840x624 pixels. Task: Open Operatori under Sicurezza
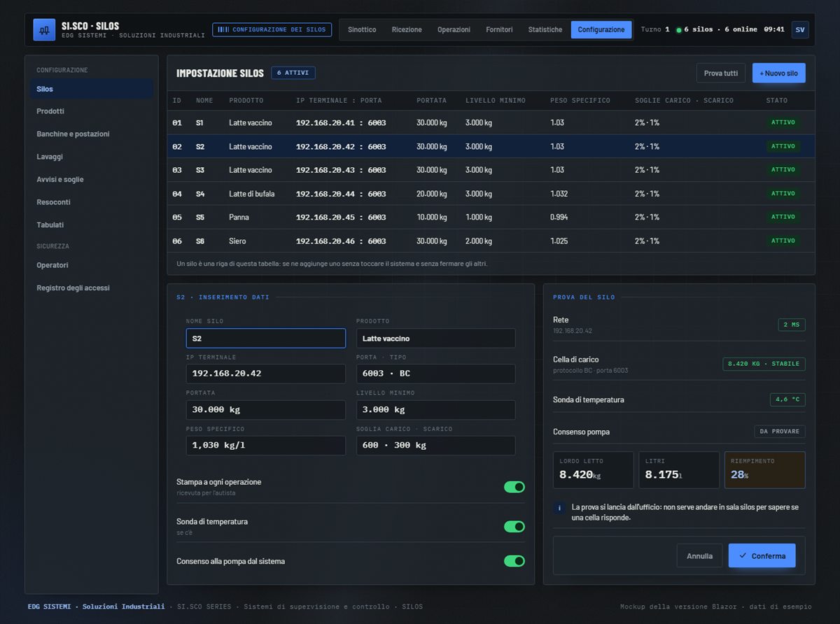91,265
